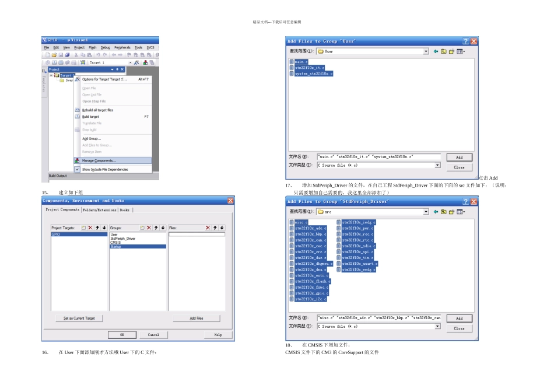Viewport: 554px width, 392px height.
Task: Click Close button in StdPeriph_Driver dialog
Action: 460,329
